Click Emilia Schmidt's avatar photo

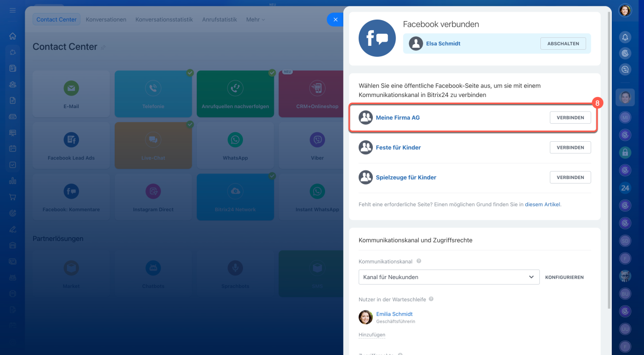tap(366, 317)
